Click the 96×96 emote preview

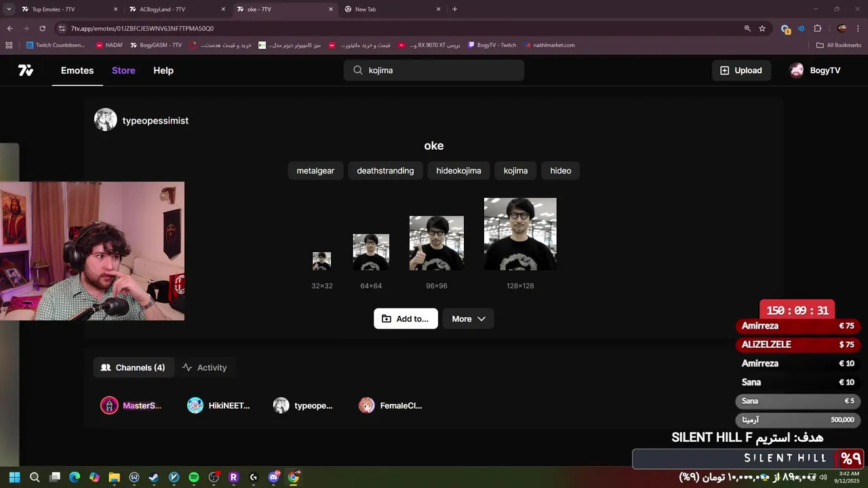(437, 243)
